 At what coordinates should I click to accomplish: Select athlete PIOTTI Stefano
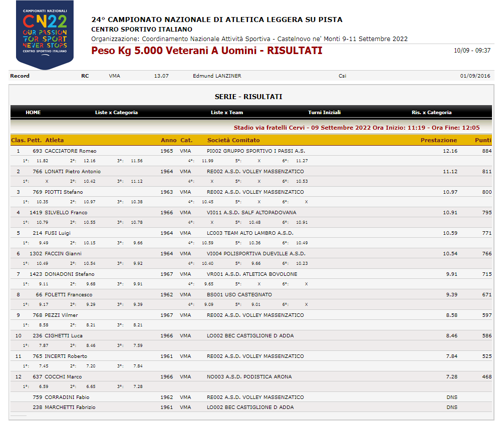coord(64,192)
